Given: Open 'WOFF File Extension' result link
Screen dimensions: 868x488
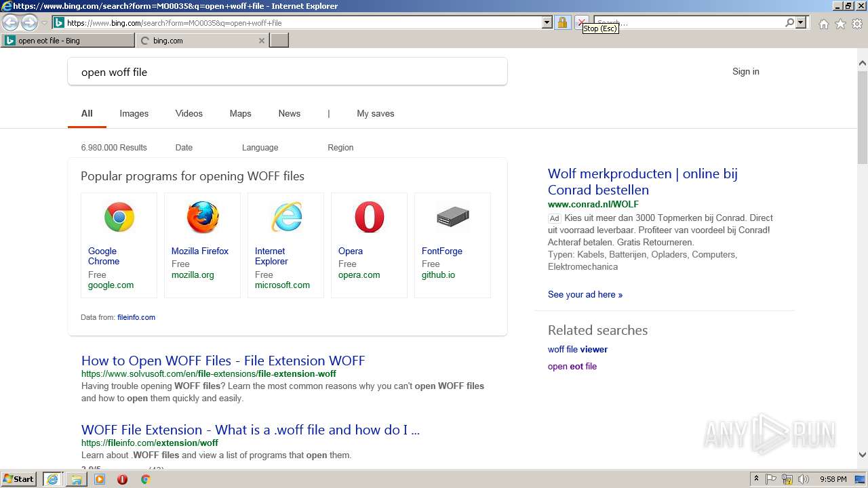Looking at the screenshot, I should tap(250, 430).
